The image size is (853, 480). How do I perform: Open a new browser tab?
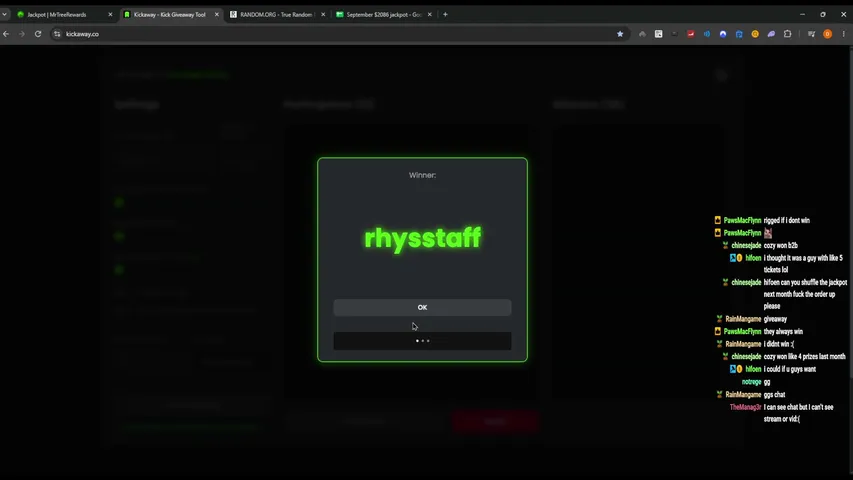point(445,15)
